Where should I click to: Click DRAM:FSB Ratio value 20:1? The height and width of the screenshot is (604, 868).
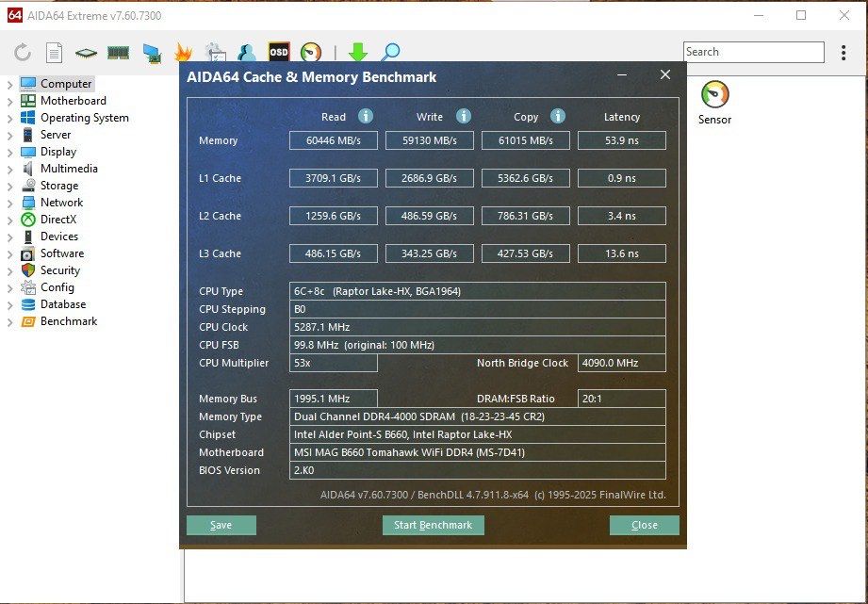622,399
